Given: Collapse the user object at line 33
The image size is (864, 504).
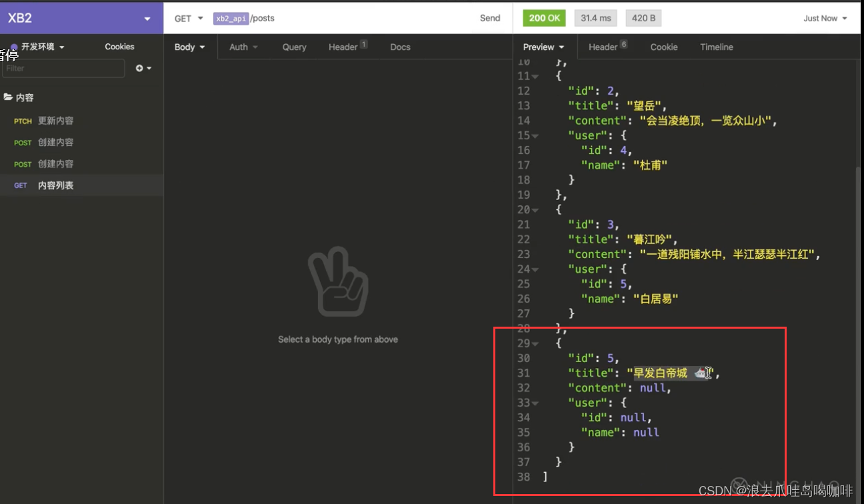Looking at the screenshot, I should click(x=535, y=403).
